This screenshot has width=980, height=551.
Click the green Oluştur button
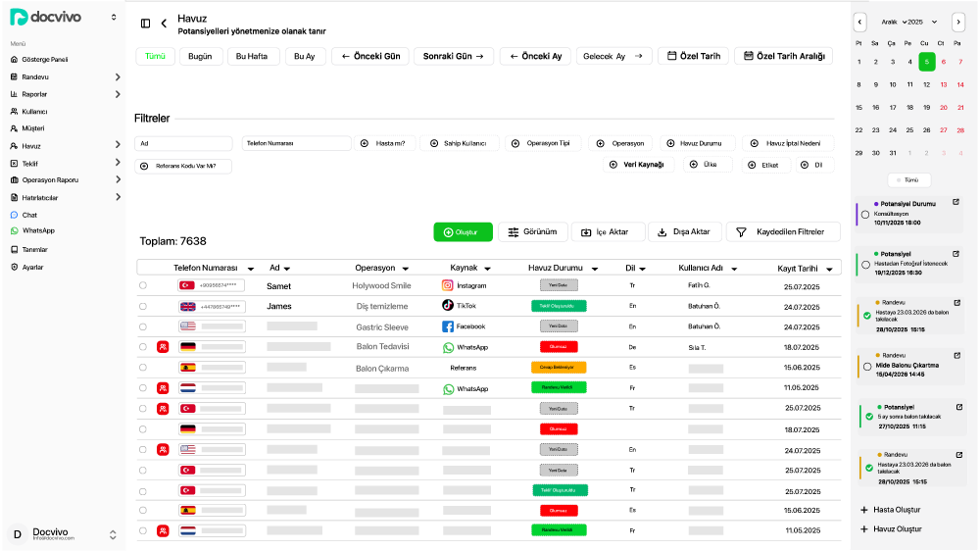tap(463, 232)
